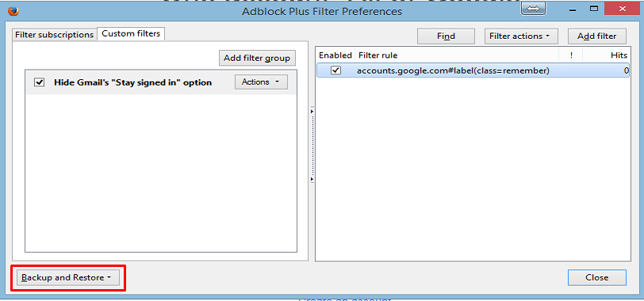
Task: Click the double-arrow resize button in title bar
Action: pyautogui.click(x=533, y=8)
